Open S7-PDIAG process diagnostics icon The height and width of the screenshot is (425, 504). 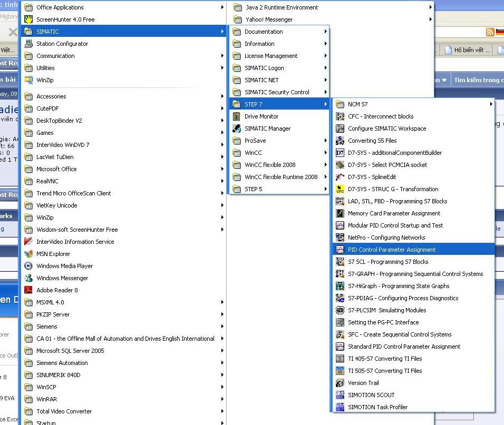340,298
